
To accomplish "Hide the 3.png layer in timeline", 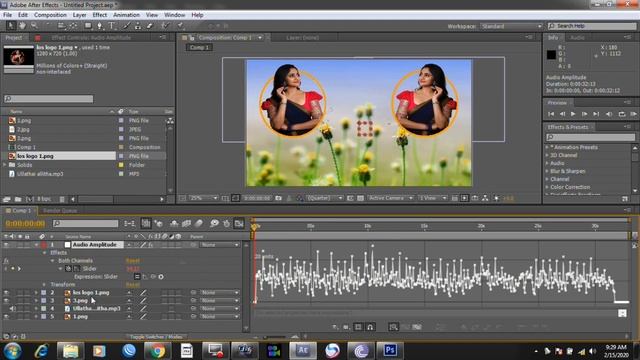I will (x=6, y=300).
